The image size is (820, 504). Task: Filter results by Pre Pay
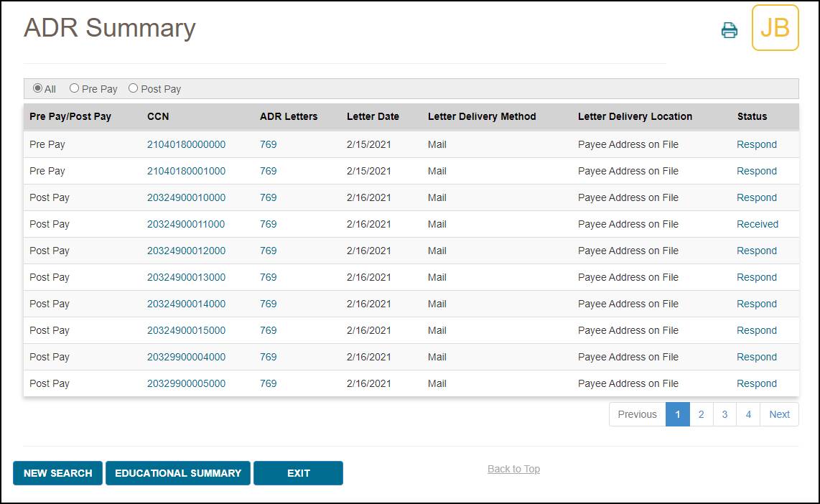(x=74, y=88)
